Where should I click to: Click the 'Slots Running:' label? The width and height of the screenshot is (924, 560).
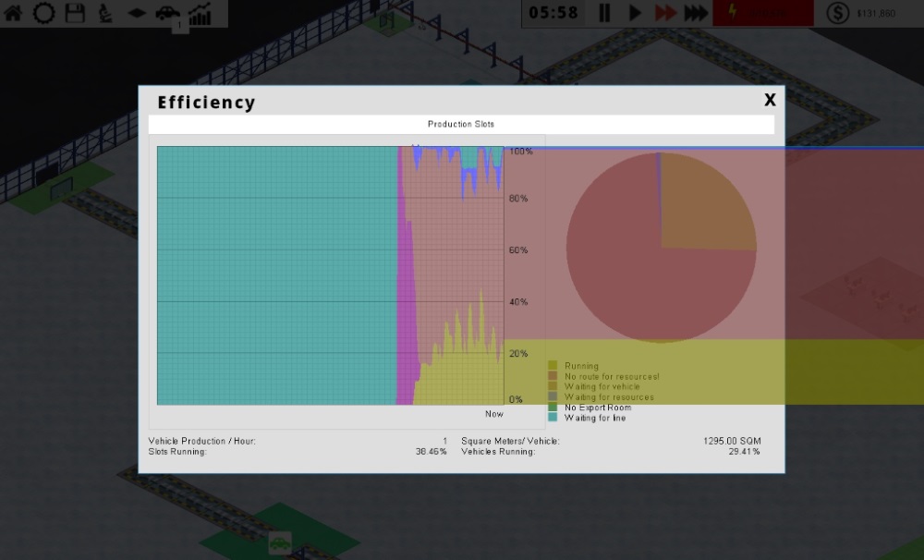pyautogui.click(x=177, y=452)
